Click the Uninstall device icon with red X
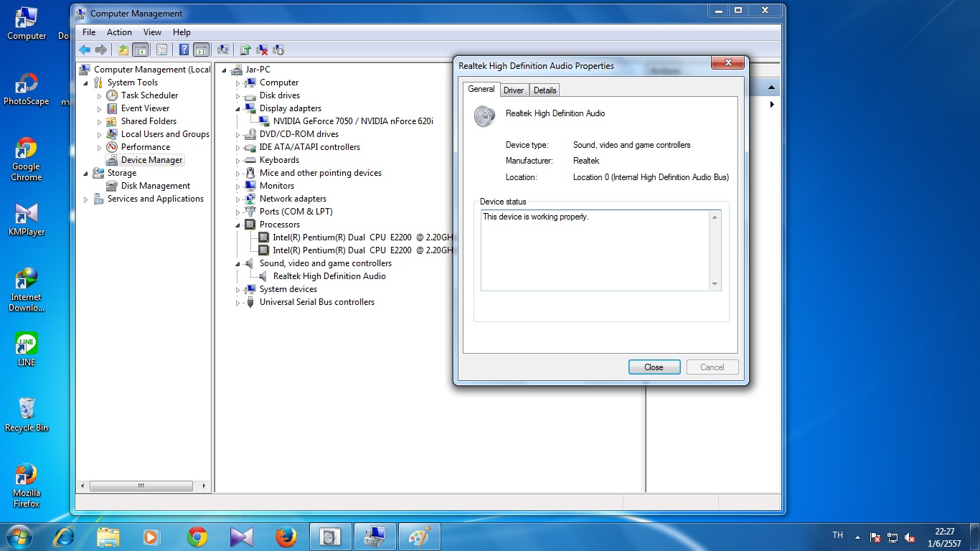 click(263, 50)
